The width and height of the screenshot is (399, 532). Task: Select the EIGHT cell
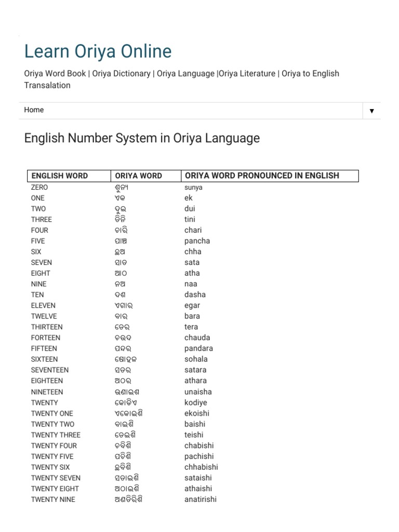tap(41, 273)
